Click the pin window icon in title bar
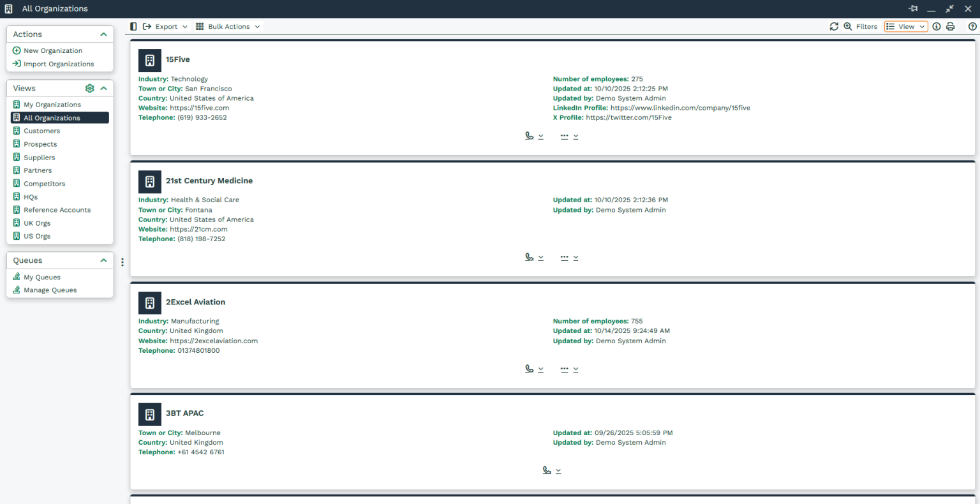This screenshot has width=980, height=504. (913, 8)
